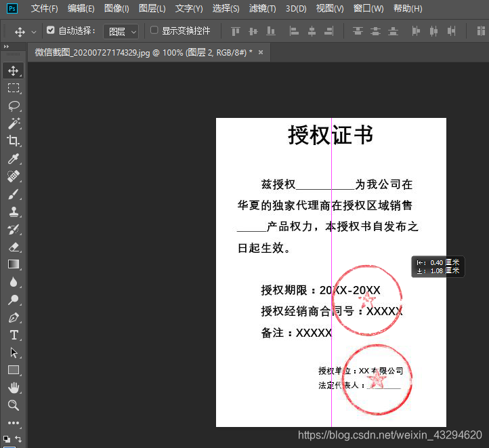Select the Horizontal Type tool

(14, 335)
